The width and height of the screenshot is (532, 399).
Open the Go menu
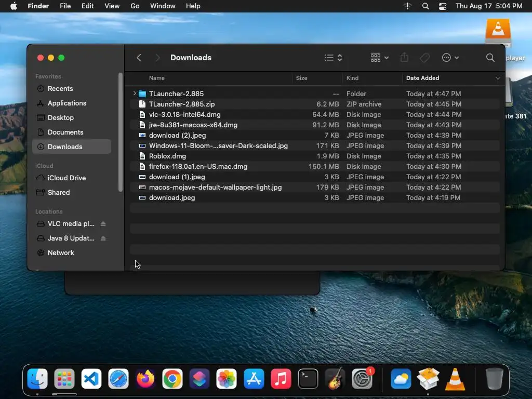click(x=135, y=6)
